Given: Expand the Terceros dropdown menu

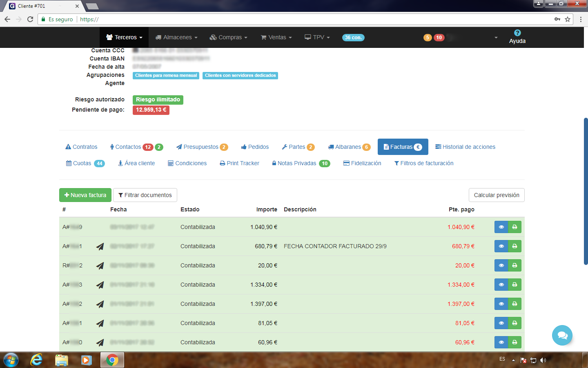Looking at the screenshot, I should point(124,37).
